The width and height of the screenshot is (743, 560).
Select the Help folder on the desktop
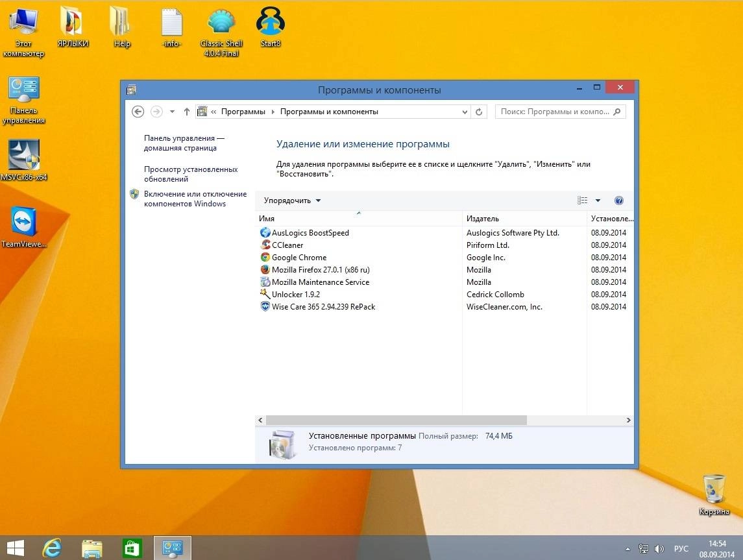tap(121, 27)
